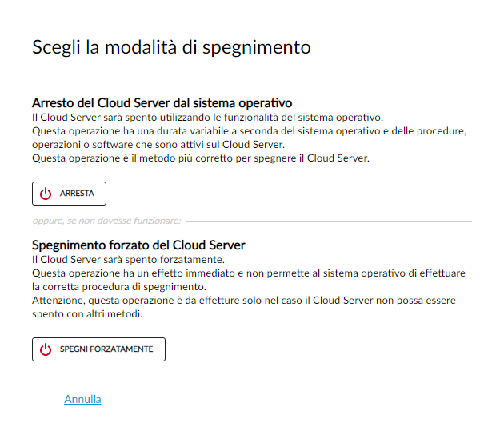Select heading 'Arresto del Cloud Server dal sistema operativo'
The height and width of the screenshot is (439, 504).
[162, 103]
